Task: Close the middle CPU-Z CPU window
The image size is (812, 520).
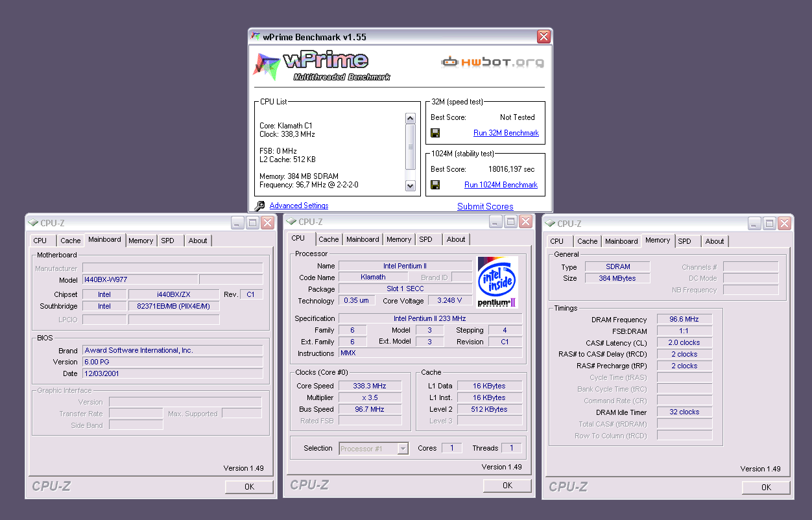Action: coord(525,222)
